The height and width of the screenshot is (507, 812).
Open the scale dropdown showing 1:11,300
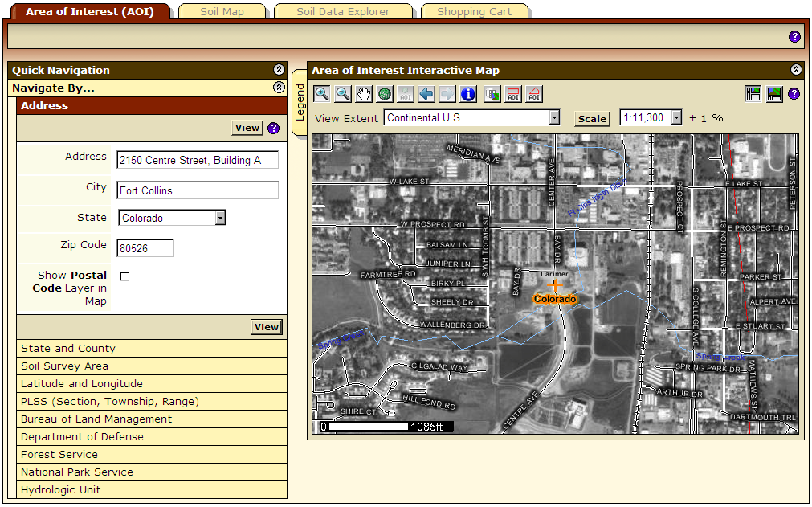click(677, 117)
